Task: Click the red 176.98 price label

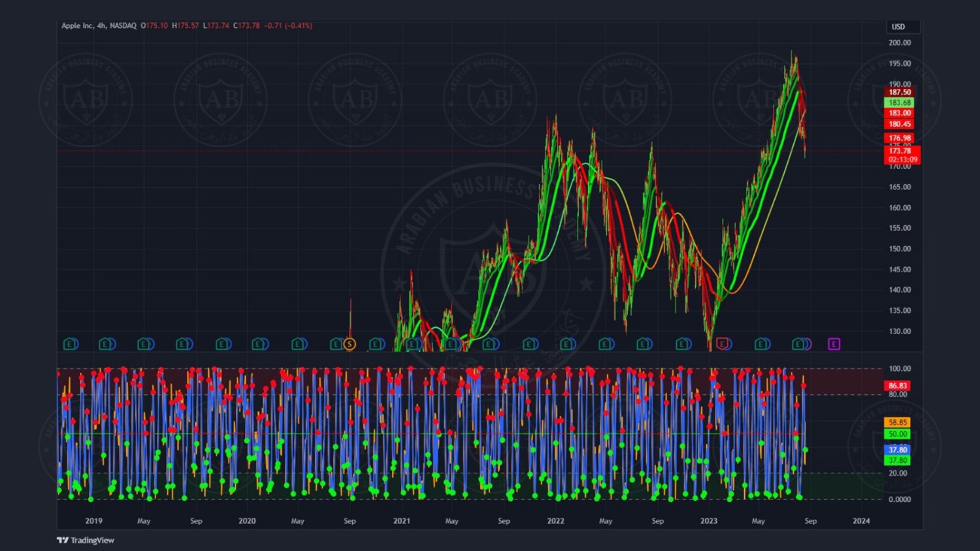Action: (899, 138)
